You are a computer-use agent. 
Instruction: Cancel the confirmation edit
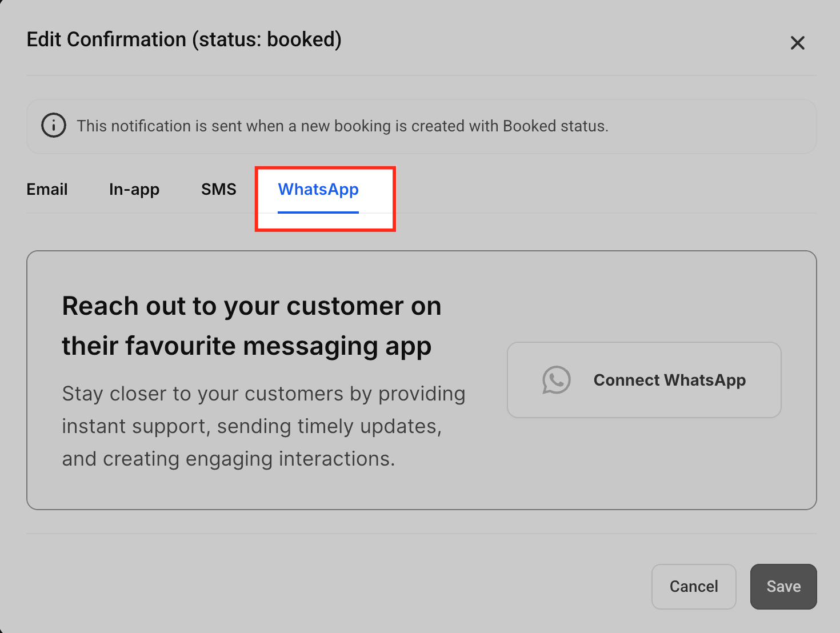(x=694, y=587)
